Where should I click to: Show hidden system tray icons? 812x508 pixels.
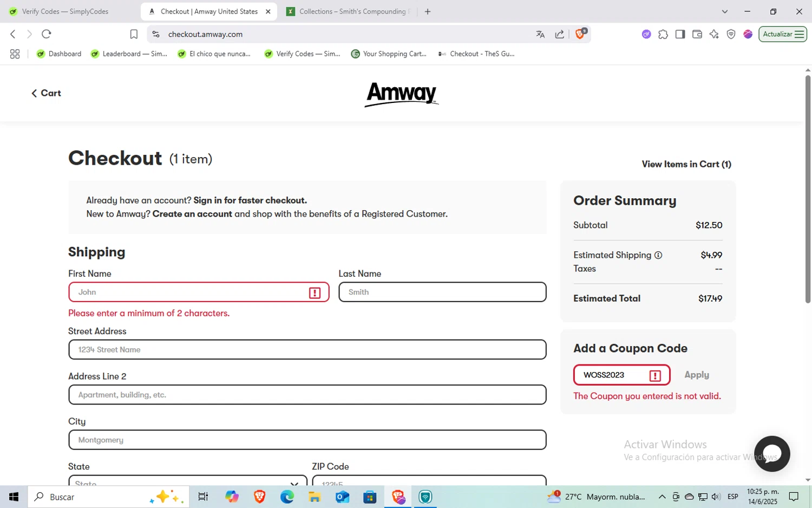[662, 497]
